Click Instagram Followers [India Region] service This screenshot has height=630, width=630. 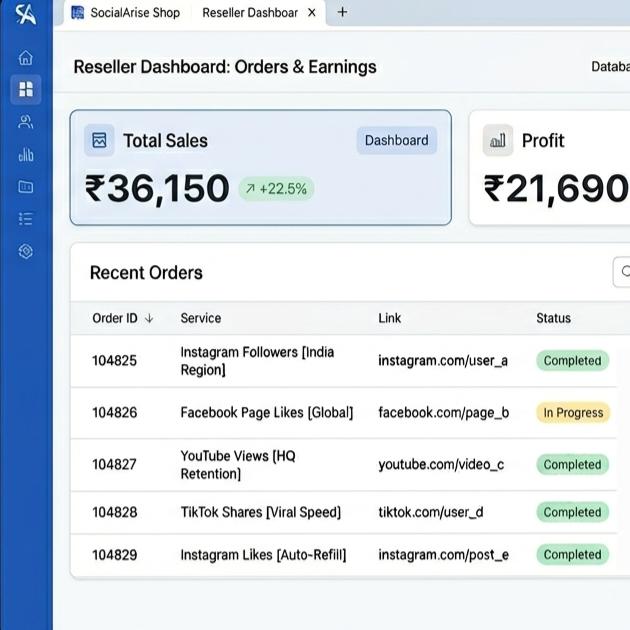coord(257,361)
